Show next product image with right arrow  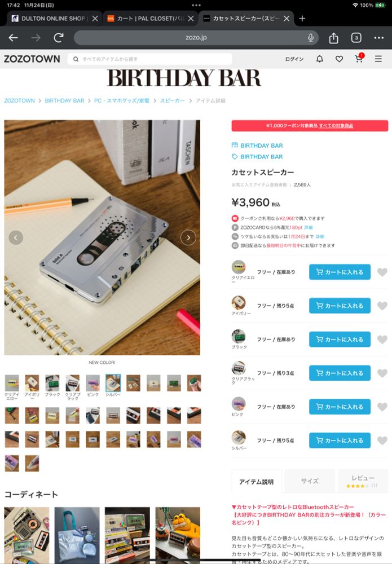point(188,237)
